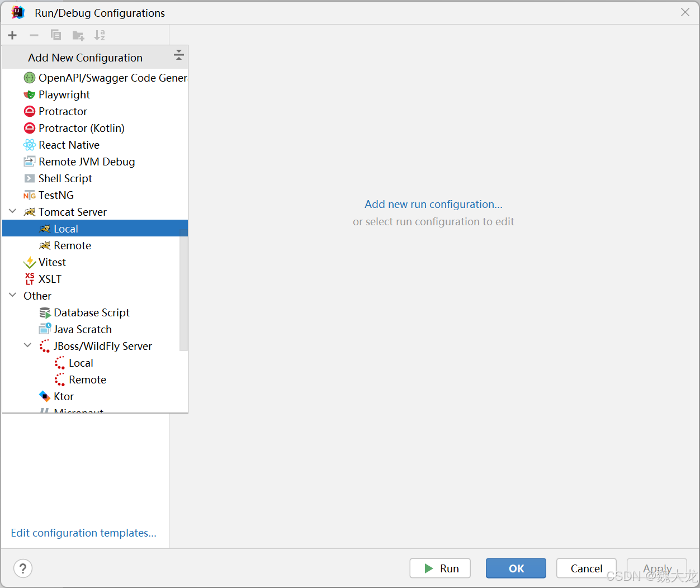Image resolution: width=700 pixels, height=588 pixels.
Task: Open Edit configuration templates link
Action: coord(83,533)
